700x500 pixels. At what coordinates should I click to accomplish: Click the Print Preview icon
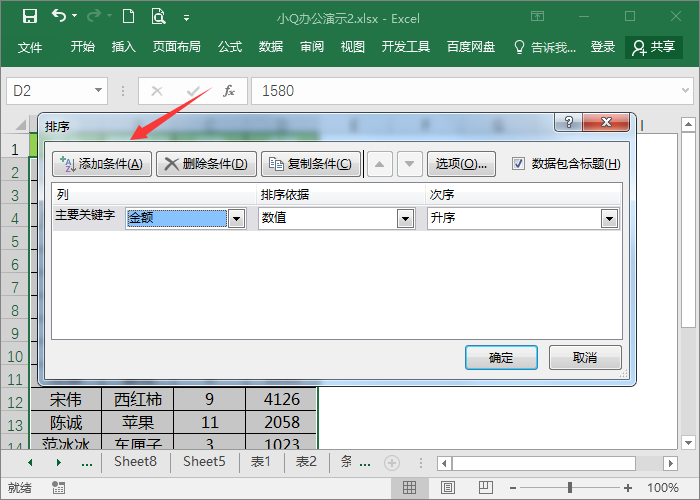click(158, 17)
